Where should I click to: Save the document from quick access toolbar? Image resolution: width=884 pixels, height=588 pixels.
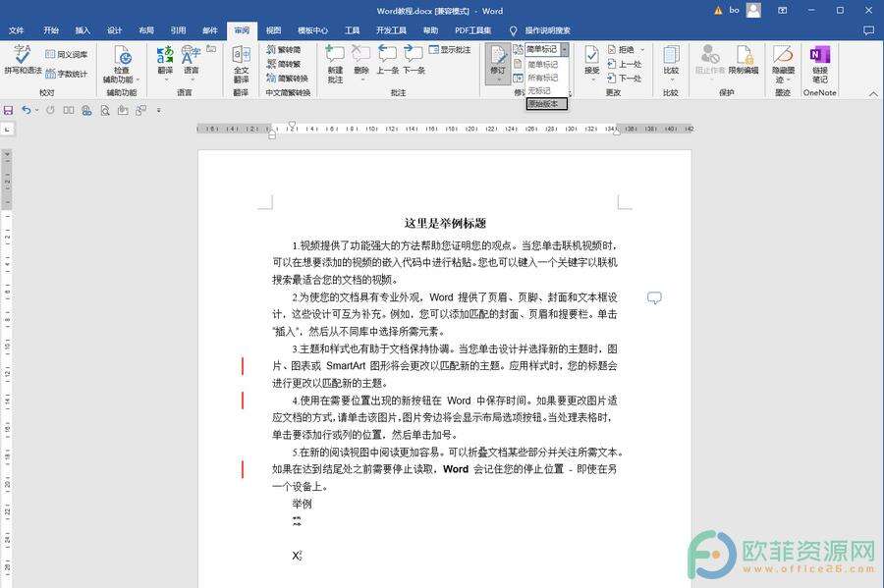pos(8,110)
